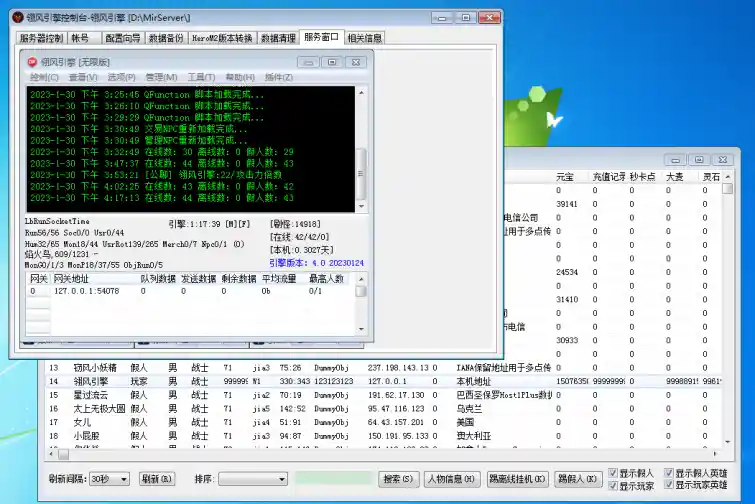Click the 搜索(S) button
The image size is (755, 504).
[398, 479]
